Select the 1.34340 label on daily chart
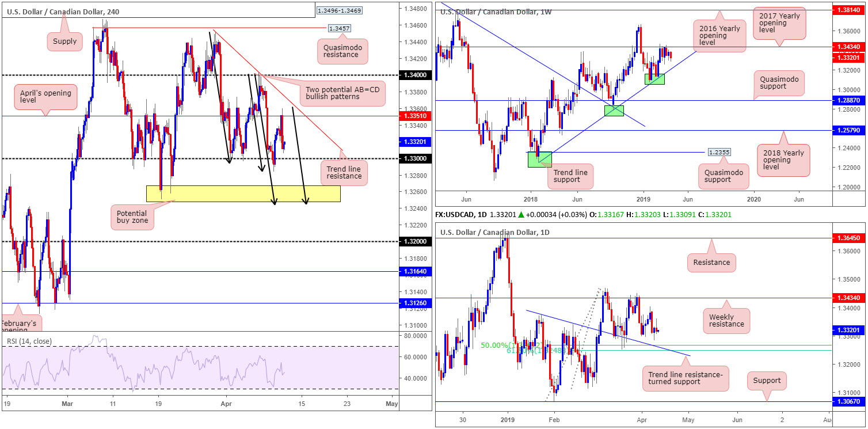868x429 pixels. (848, 298)
